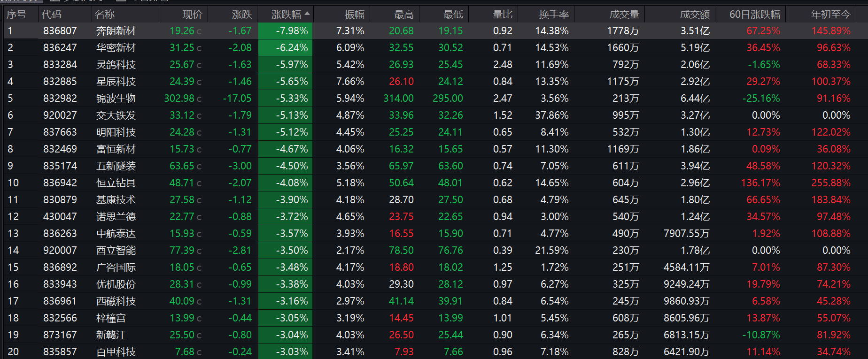Sort by the 换手率 column header
Viewport: 868px width, 359px height.
tap(554, 15)
